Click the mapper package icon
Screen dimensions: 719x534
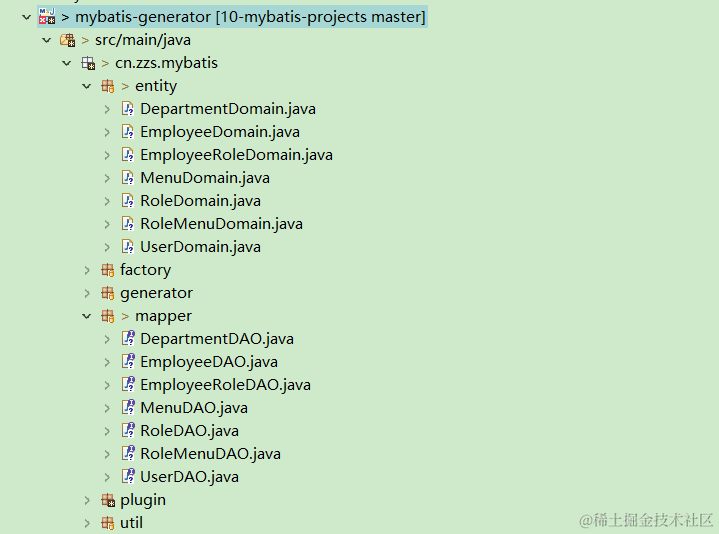108,316
